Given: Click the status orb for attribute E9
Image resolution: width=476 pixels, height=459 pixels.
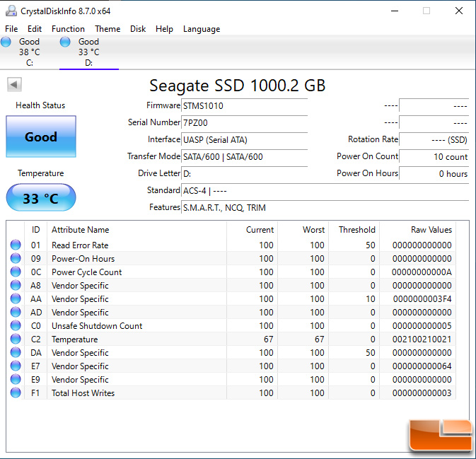Looking at the screenshot, I should (16, 379).
